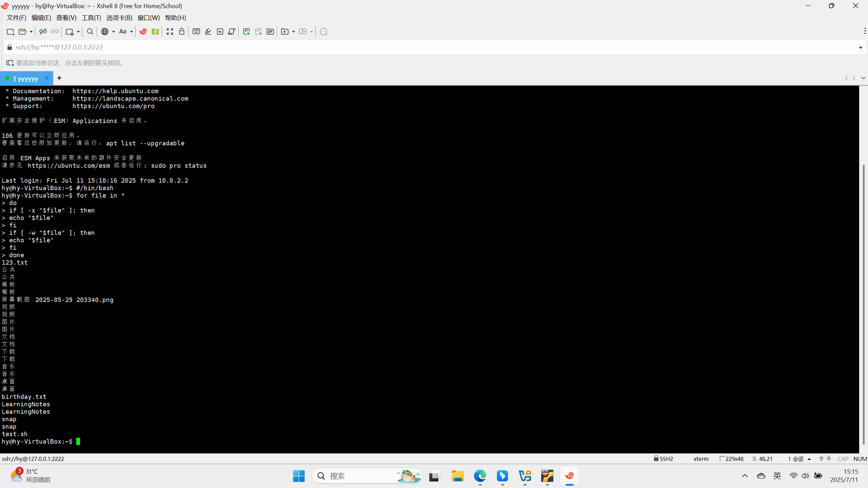Enter fullscreen mode from the toolbar
868x488 pixels.
click(170, 32)
